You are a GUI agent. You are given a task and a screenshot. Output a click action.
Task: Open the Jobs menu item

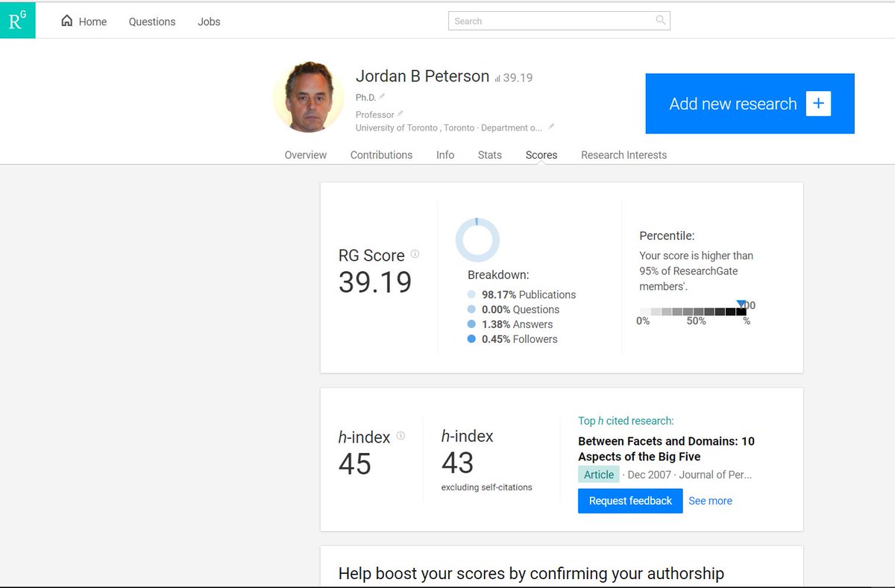(x=209, y=22)
